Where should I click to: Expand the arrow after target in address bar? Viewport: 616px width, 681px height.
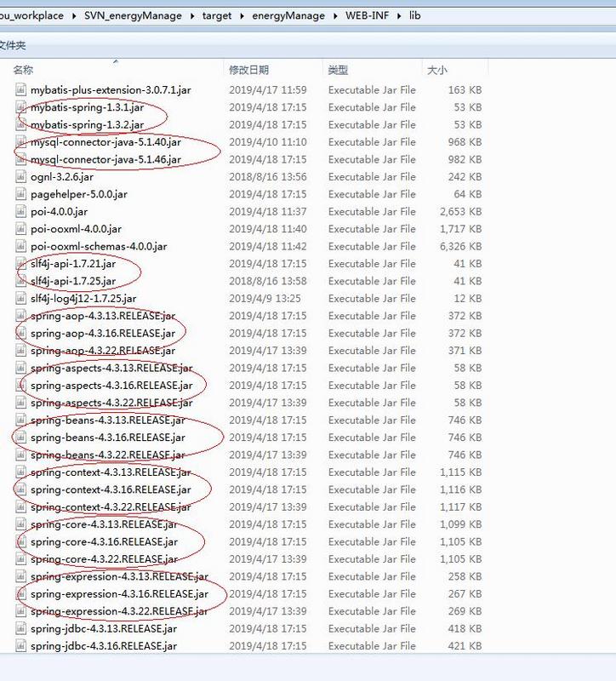pos(242,16)
